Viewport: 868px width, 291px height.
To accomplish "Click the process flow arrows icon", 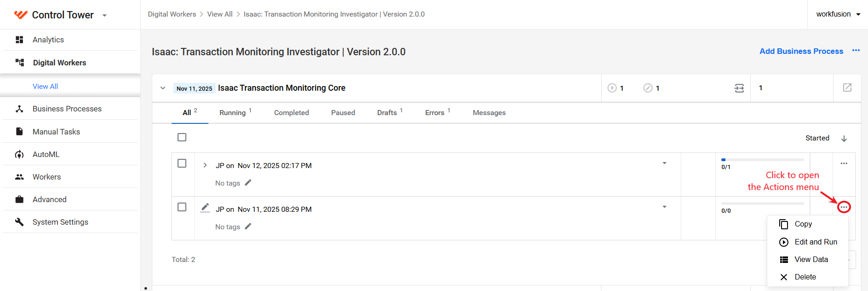I will [x=739, y=88].
